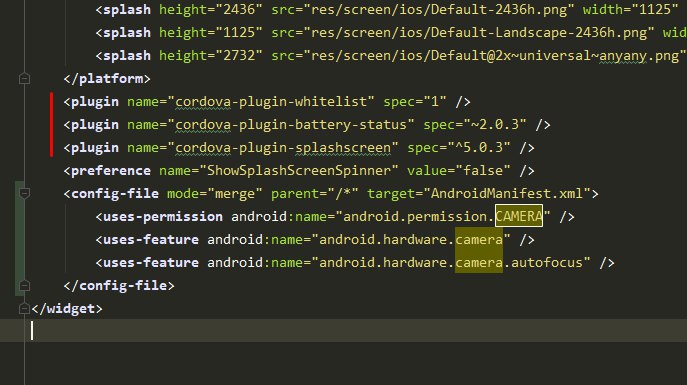687x385 pixels.
Task: Click width value '1125' on the first splash line
Action: pos(655,10)
